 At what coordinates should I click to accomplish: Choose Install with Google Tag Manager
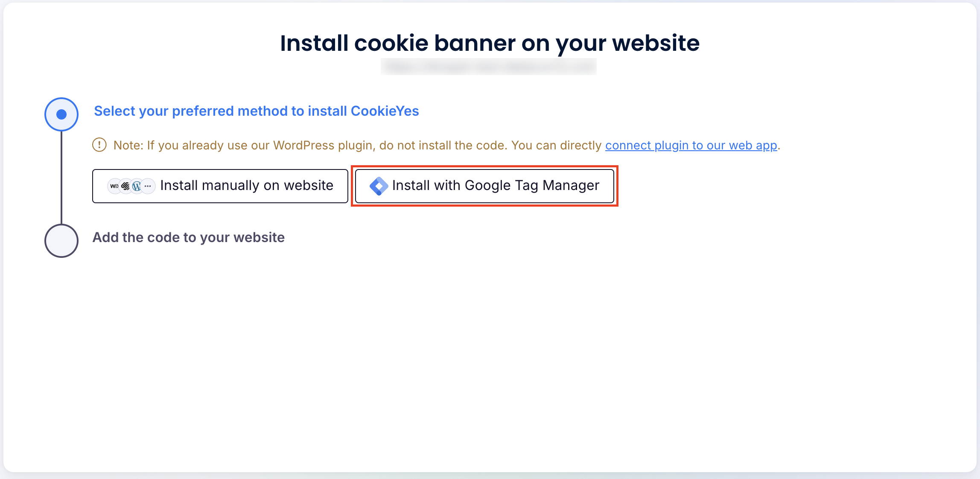point(484,186)
